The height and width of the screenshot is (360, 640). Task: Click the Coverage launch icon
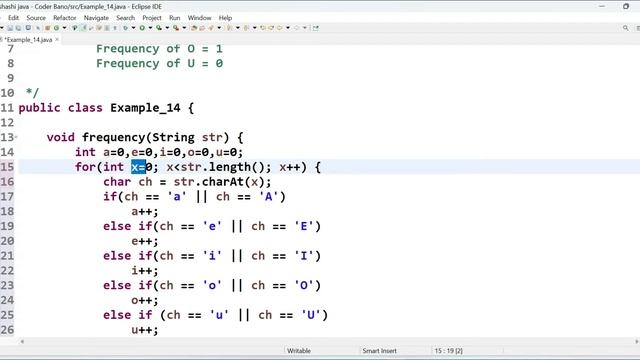coord(159,28)
